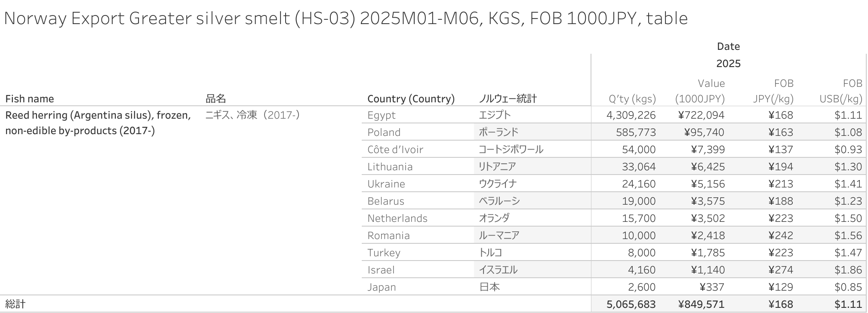The image size is (868, 313).
Task: Select the FOB USB(/kg) column header
Action: (841, 91)
